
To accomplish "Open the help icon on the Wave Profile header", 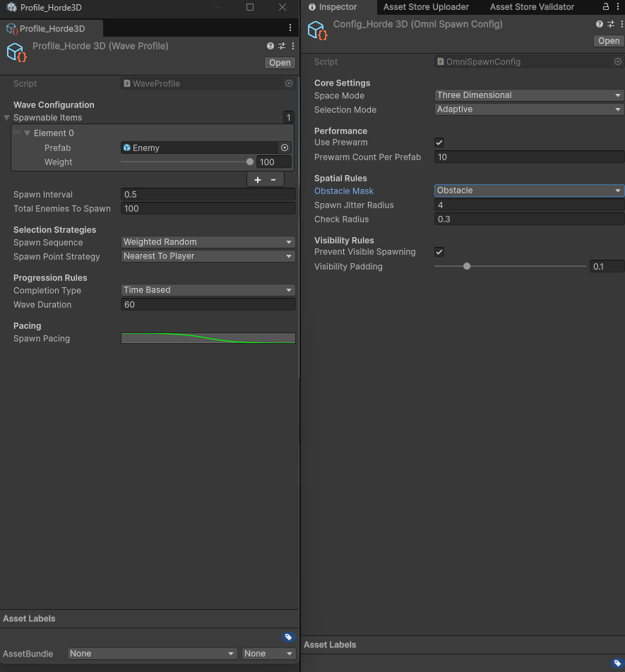I will click(x=269, y=45).
